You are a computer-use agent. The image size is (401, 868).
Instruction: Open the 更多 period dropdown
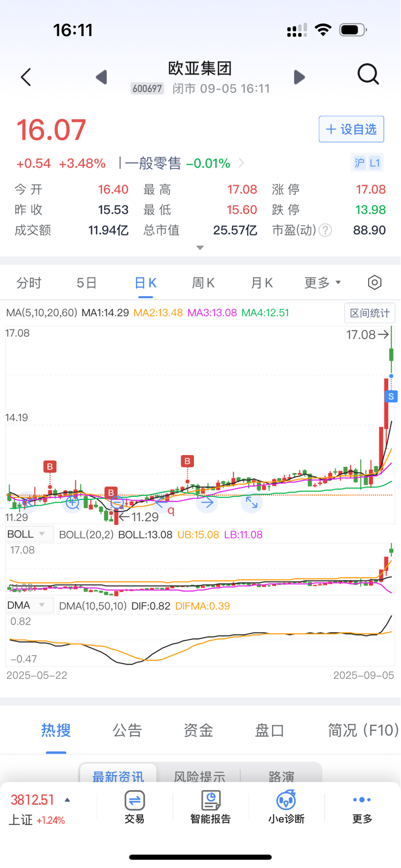(x=322, y=283)
